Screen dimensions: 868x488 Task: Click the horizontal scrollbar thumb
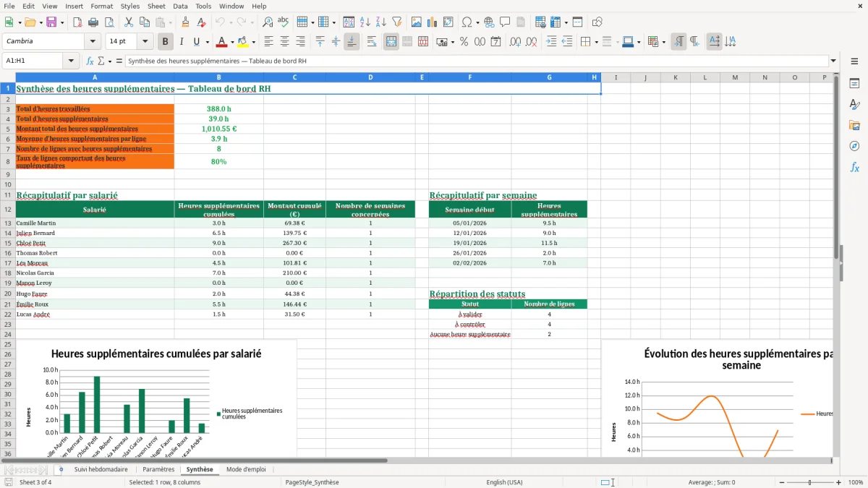coord(195,460)
